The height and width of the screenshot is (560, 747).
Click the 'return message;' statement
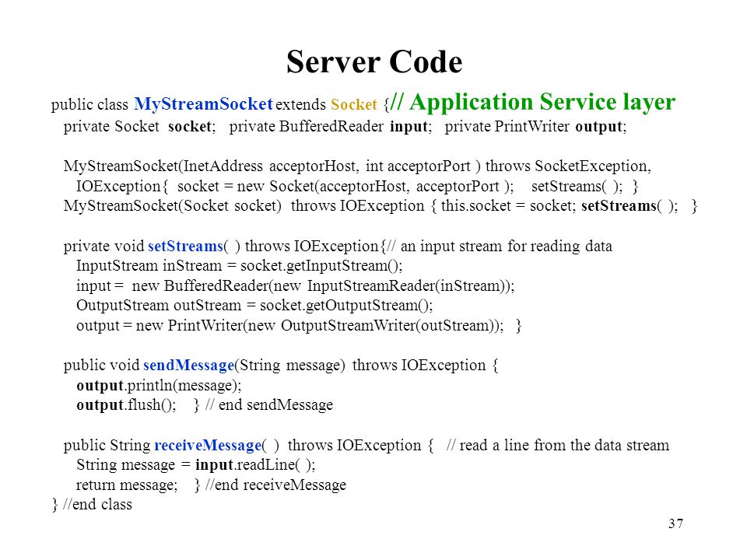(x=127, y=485)
